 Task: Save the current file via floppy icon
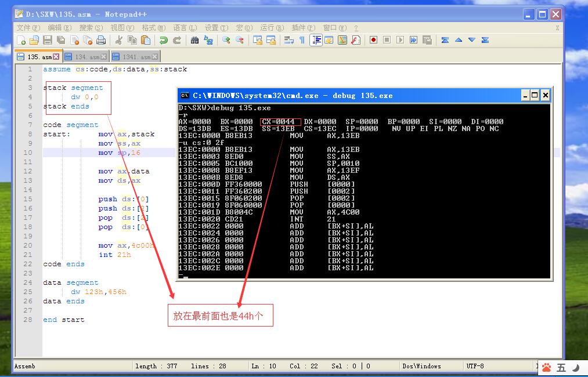(48, 40)
